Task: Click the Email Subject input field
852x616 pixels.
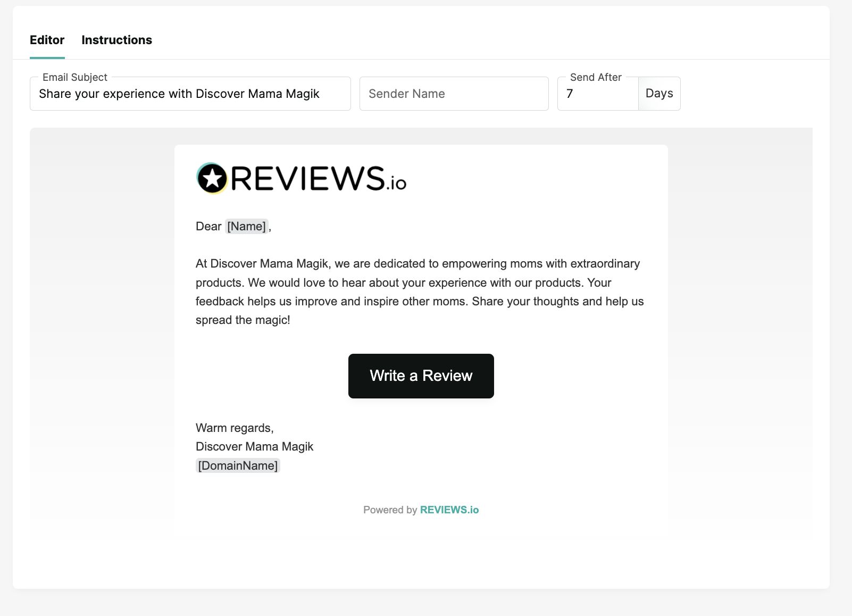Action: click(190, 94)
